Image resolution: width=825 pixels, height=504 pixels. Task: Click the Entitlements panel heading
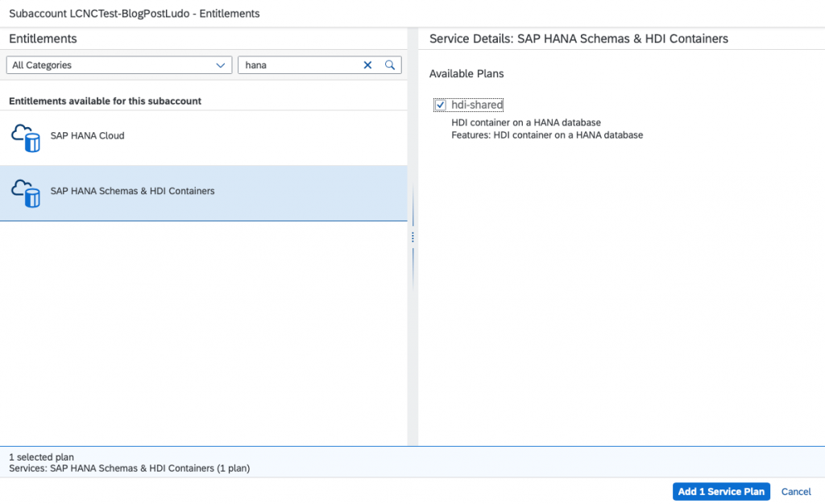click(x=43, y=39)
